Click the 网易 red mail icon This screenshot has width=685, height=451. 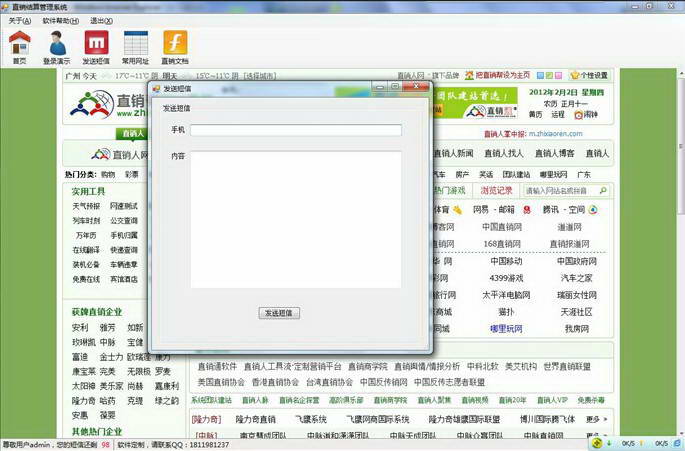tap(527, 210)
